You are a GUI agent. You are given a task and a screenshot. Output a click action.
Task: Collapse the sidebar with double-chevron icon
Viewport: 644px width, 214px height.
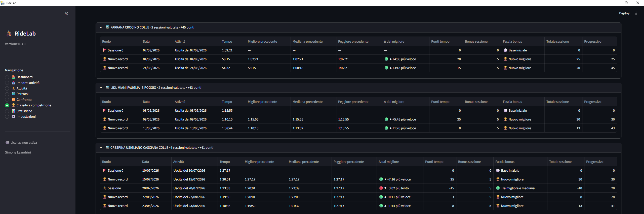tap(66, 13)
